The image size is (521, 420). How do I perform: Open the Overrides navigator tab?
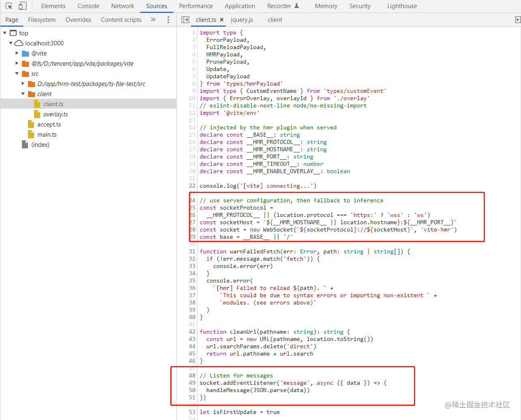pyautogui.click(x=78, y=20)
